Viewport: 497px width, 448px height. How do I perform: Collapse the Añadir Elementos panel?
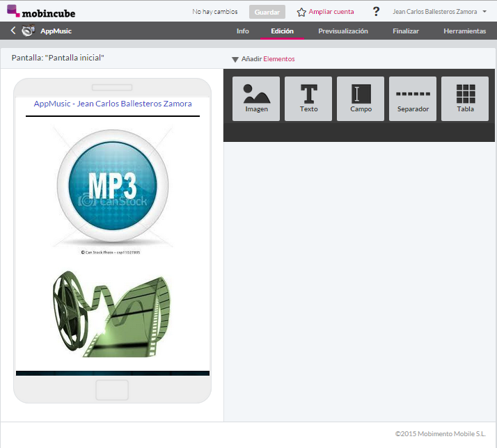click(235, 59)
